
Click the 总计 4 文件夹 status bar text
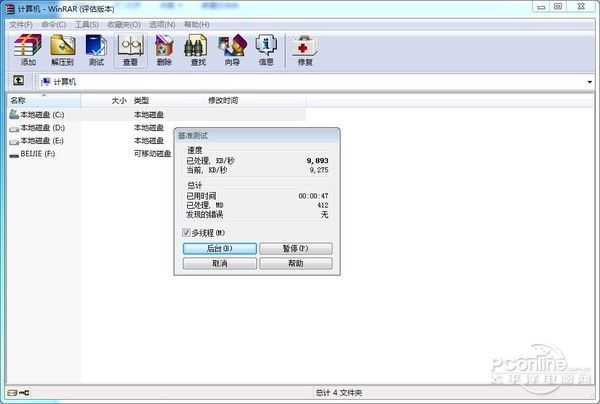339,393
